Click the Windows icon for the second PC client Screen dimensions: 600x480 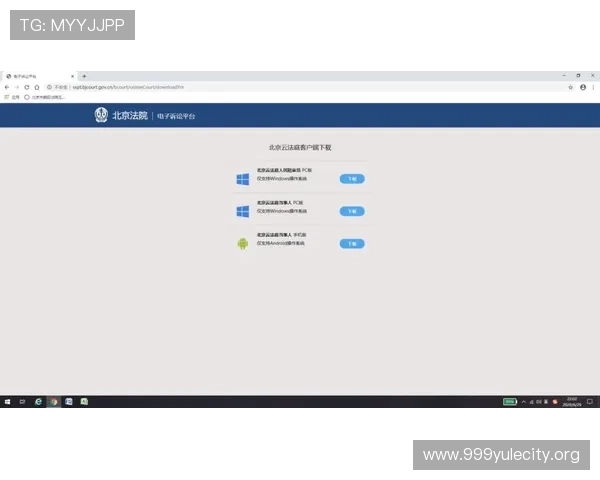pos(242,211)
